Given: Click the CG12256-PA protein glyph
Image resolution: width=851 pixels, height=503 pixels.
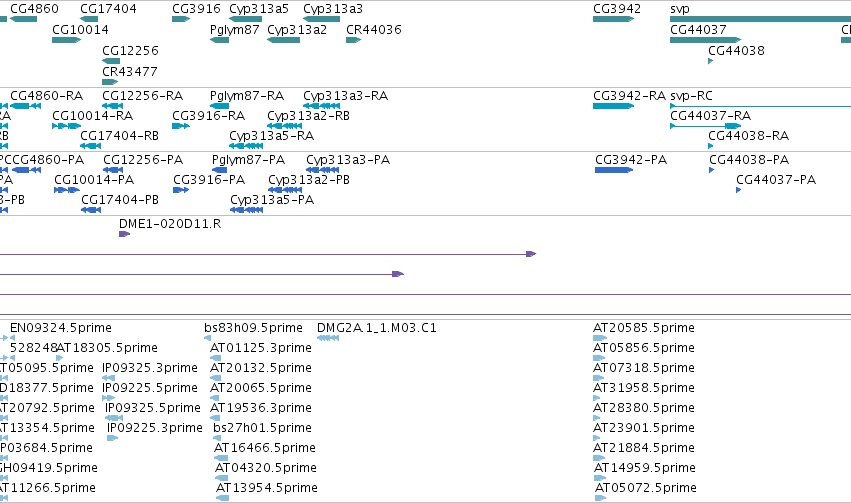Looking at the screenshot, I should pyautogui.click(x=113, y=170).
